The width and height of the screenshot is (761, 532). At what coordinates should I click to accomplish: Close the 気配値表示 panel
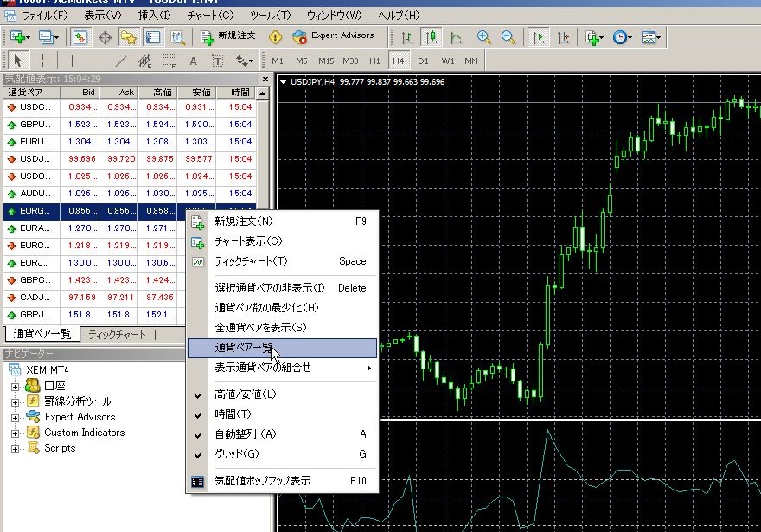click(265, 79)
